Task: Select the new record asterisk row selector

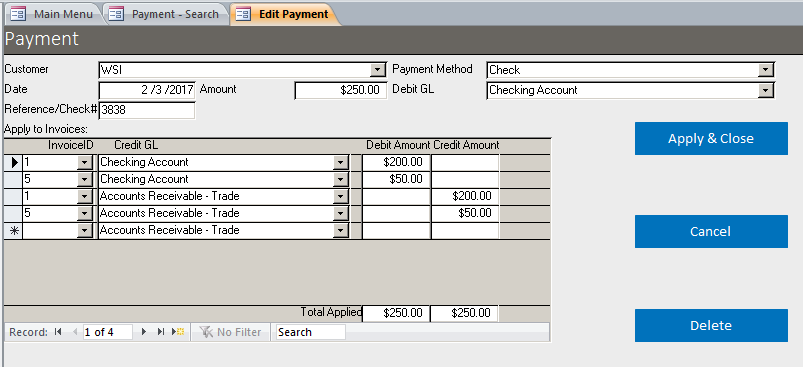Action: pyautogui.click(x=14, y=231)
